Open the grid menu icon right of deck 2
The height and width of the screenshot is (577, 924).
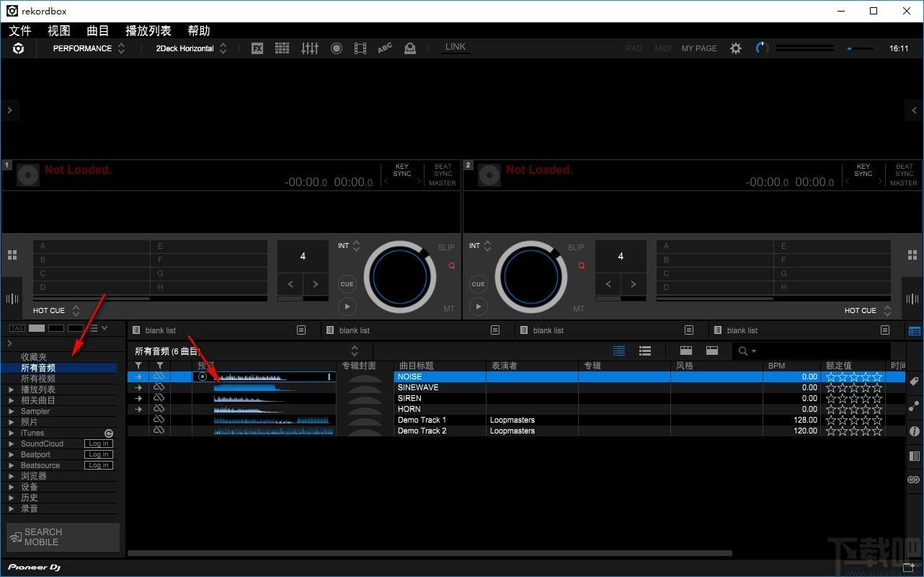(912, 255)
